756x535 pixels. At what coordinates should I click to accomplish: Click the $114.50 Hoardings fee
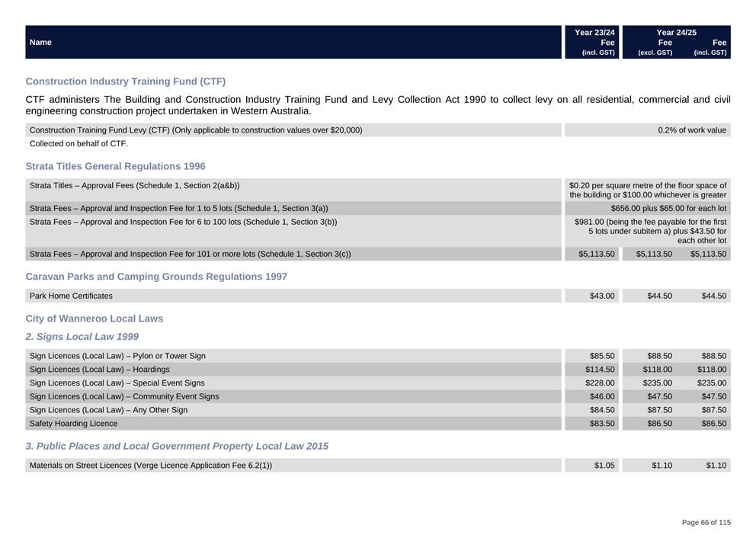tap(600, 370)
